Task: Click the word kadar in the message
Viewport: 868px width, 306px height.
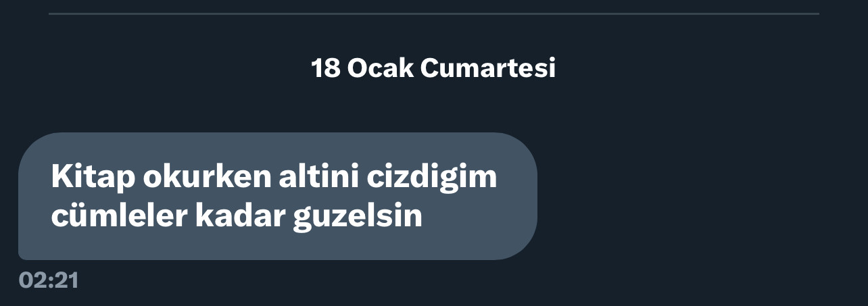Action: (237, 216)
